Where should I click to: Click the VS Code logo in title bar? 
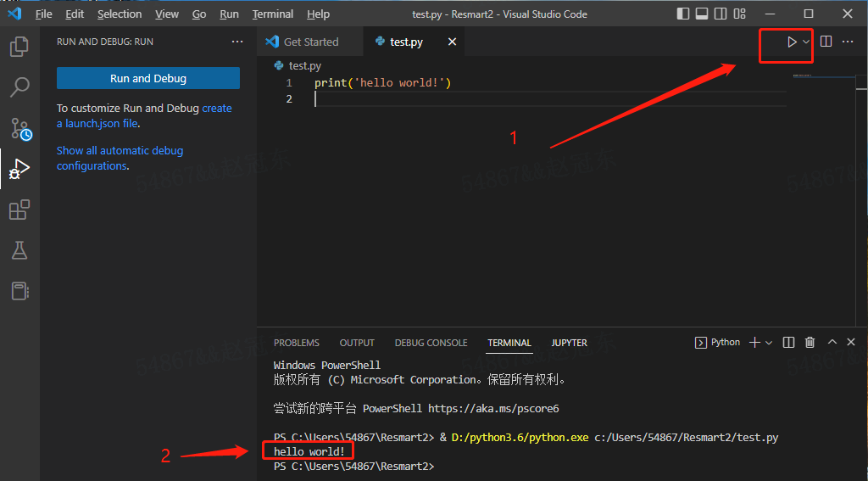coord(14,14)
